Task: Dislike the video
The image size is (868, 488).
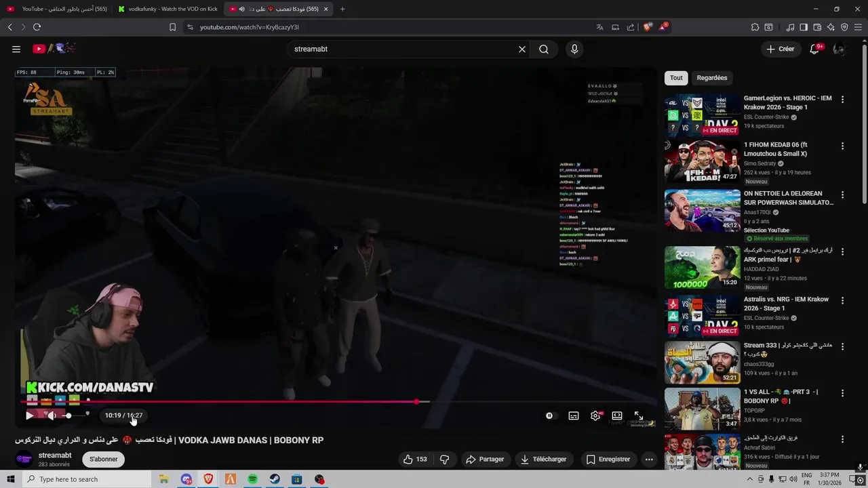Action: 445,459
